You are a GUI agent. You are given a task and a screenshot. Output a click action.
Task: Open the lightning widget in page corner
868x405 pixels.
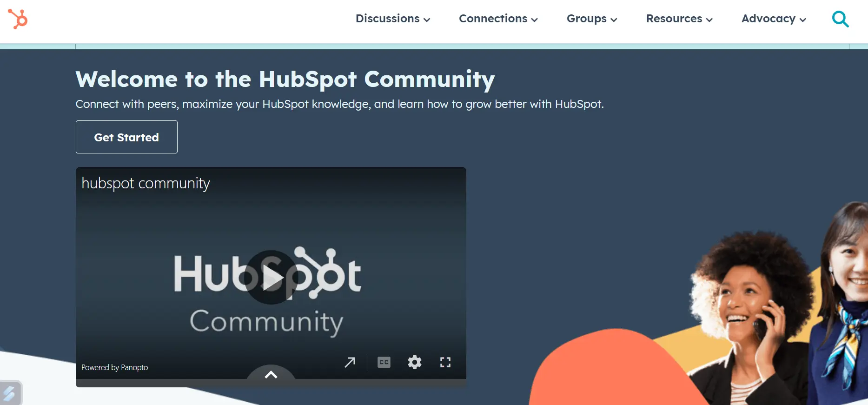(x=10, y=393)
